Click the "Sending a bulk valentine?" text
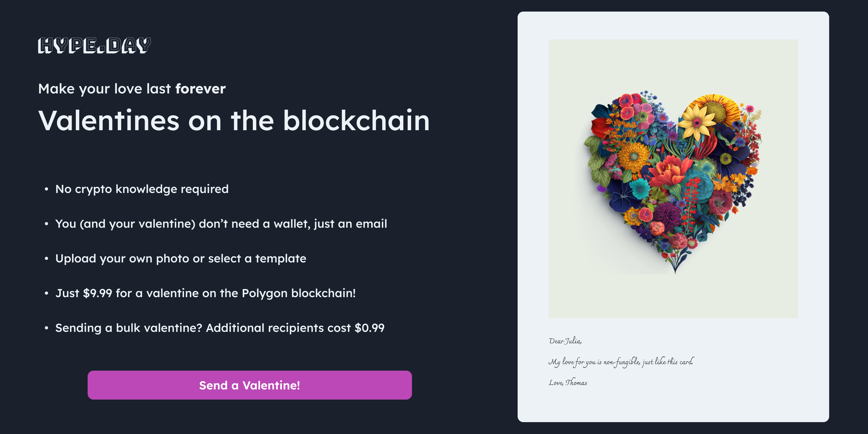868x434 pixels. (128, 328)
